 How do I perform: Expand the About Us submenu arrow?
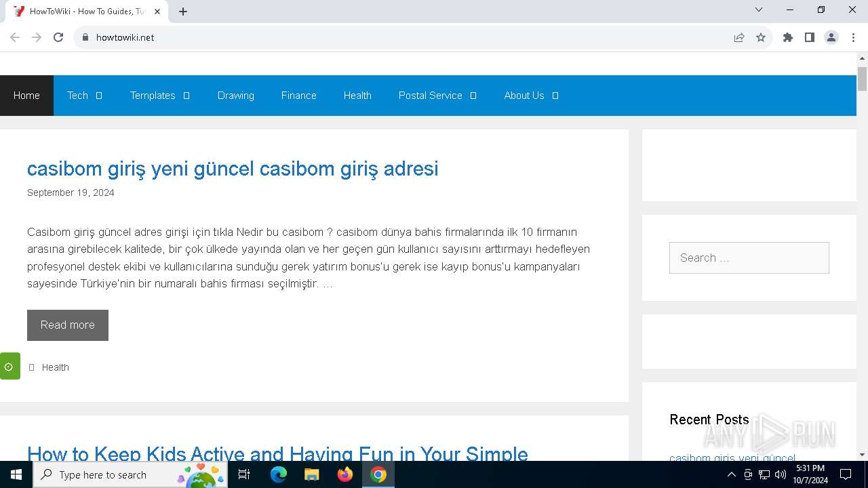[555, 96]
